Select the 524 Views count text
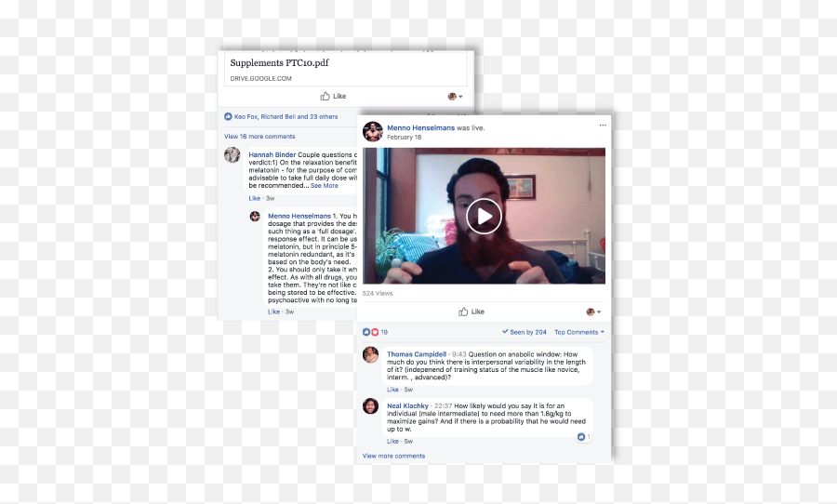The width and height of the screenshot is (837, 504). [x=378, y=294]
